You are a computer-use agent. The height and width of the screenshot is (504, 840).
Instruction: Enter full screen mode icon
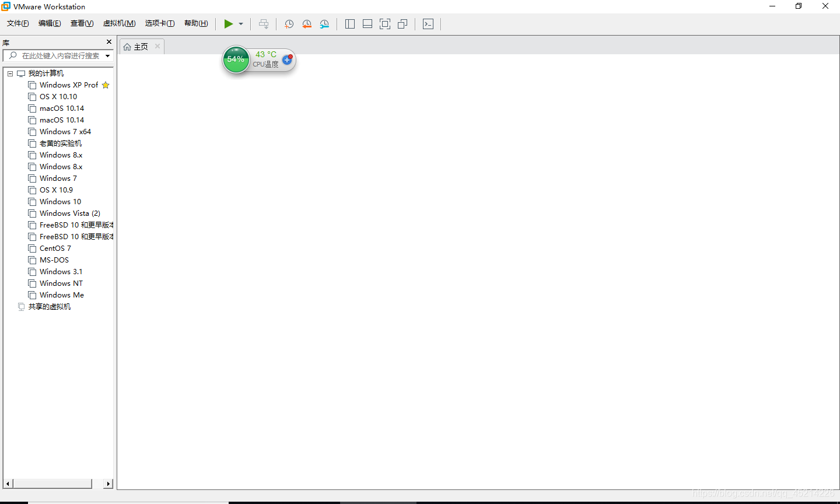point(385,24)
